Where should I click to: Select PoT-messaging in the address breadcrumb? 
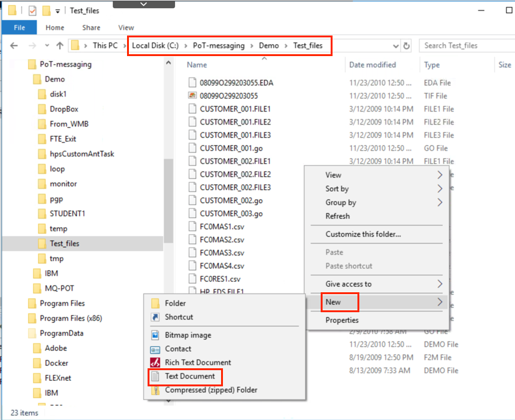click(219, 45)
